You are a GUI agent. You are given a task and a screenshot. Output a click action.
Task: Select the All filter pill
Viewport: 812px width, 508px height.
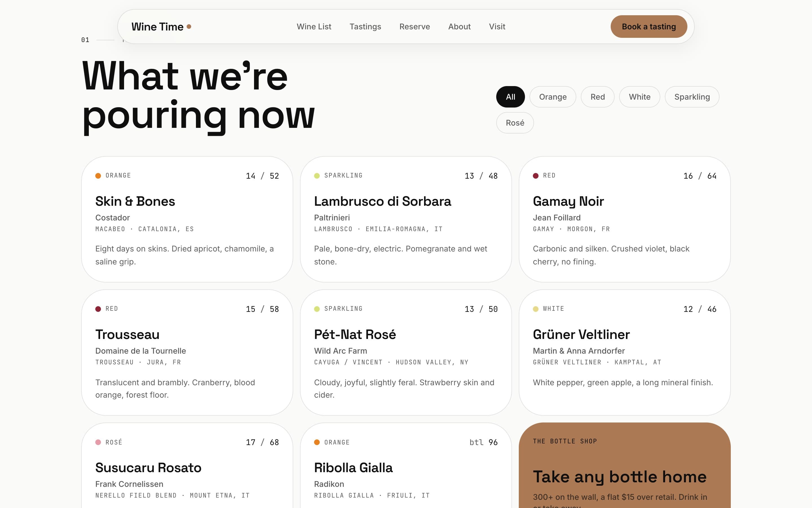pyautogui.click(x=510, y=97)
